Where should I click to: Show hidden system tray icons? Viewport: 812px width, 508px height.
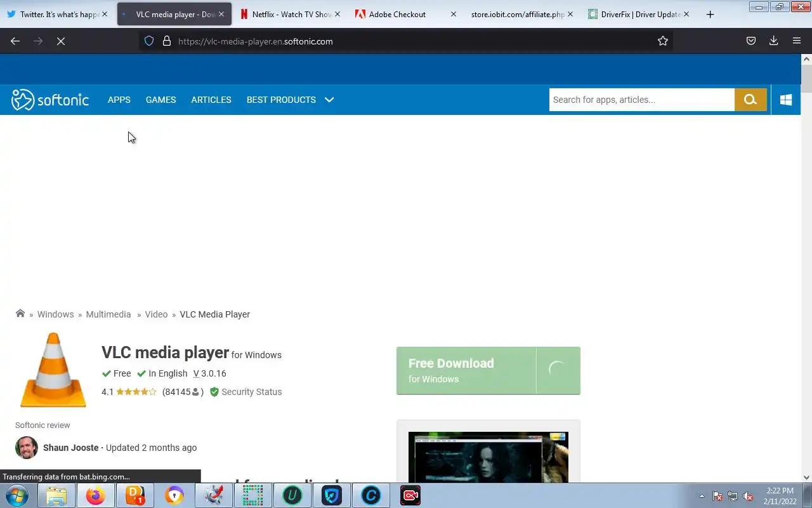(702, 496)
